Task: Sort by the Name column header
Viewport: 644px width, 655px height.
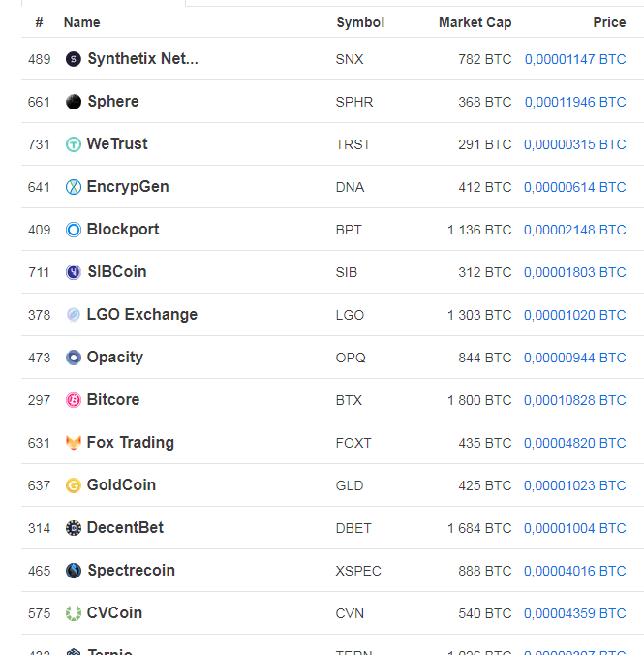Action: tap(82, 22)
